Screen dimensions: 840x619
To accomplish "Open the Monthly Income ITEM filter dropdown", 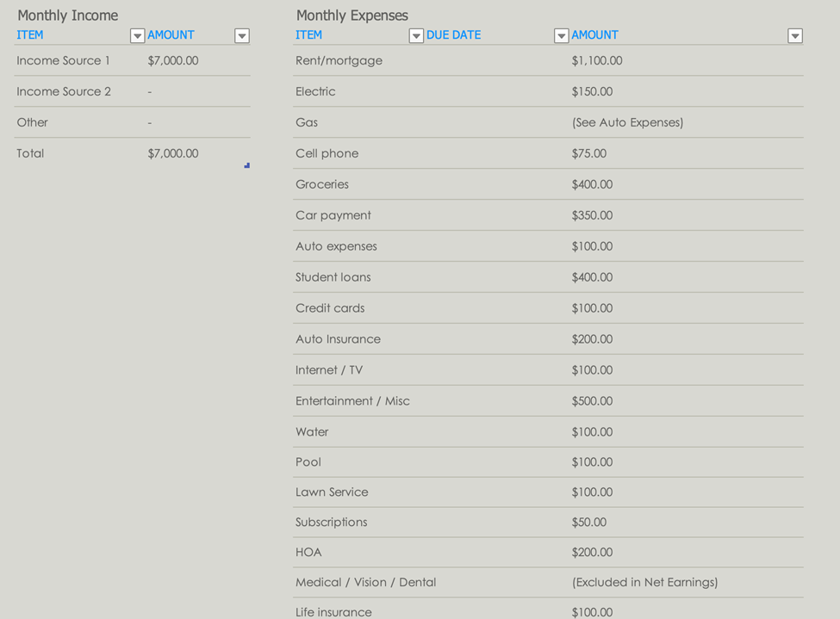I will pos(137,36).
